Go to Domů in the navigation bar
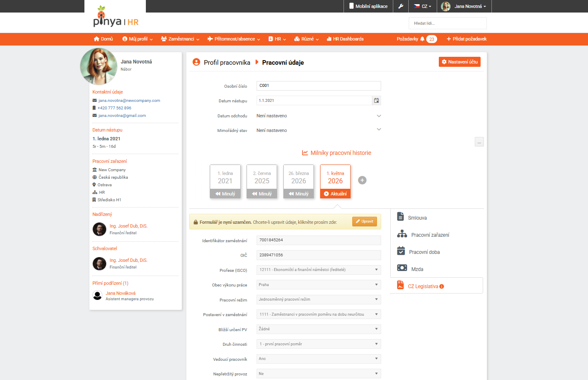The image size is (588, 380). tap(103, 39)
